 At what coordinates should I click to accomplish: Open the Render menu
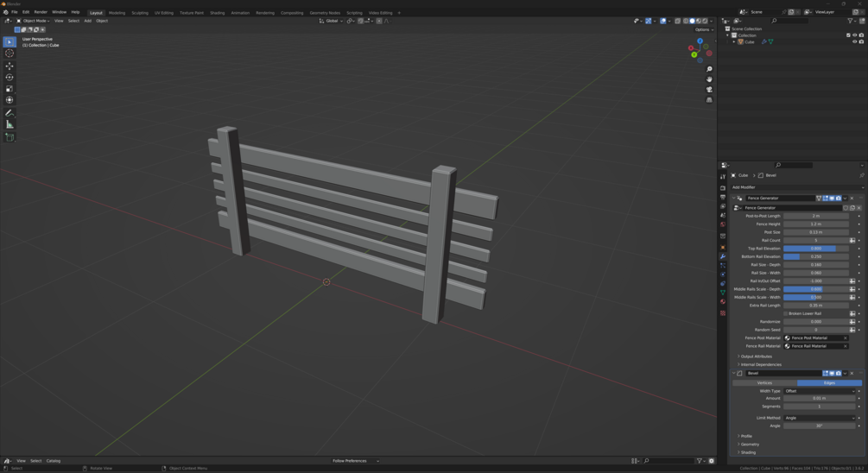tap(41, 12)
